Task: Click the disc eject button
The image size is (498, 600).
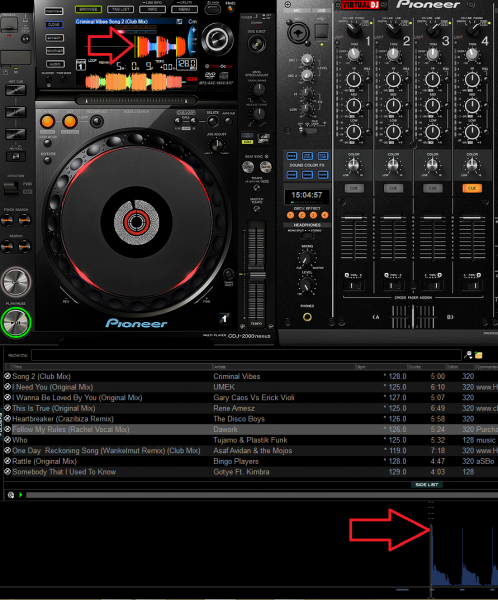Action: (256, 44)
